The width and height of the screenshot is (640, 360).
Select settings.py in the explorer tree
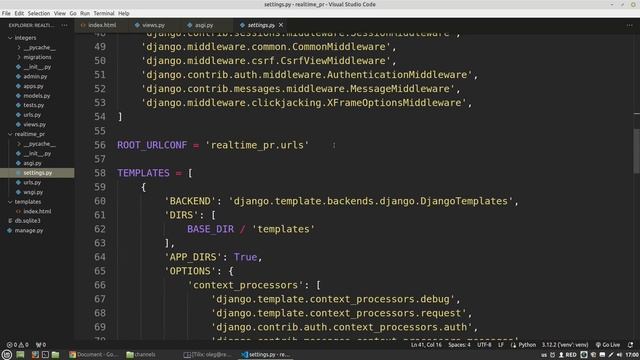[x=37, y=173]
